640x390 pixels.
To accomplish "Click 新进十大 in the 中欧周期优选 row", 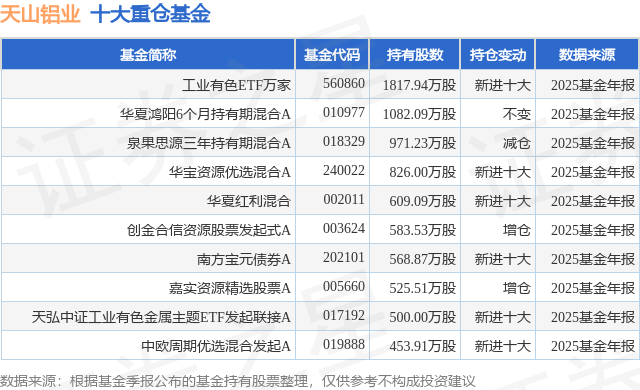I will tap(502, 346).
